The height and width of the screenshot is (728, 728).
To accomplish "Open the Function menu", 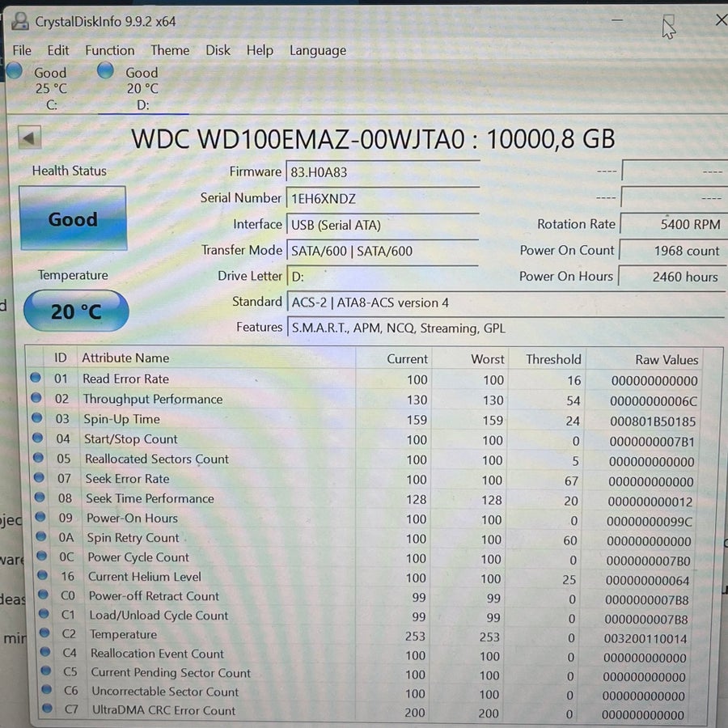I will [x=109, y=50].
